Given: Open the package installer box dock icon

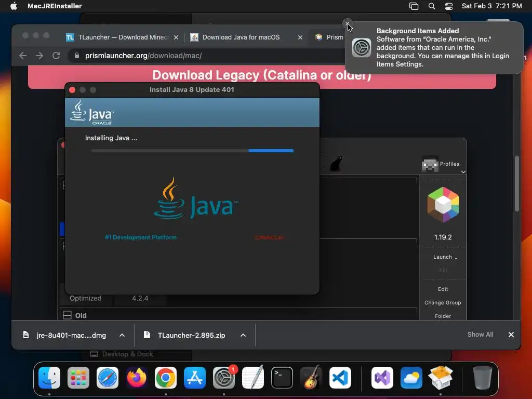Looking at the screenshot, I should coord(441,378).
